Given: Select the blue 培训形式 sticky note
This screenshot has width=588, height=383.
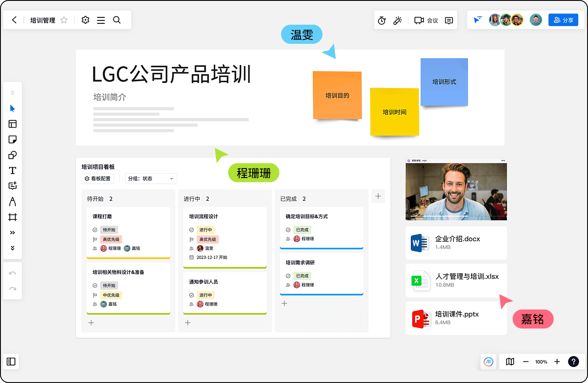Looking at the screenshot, I should (444, 82).
